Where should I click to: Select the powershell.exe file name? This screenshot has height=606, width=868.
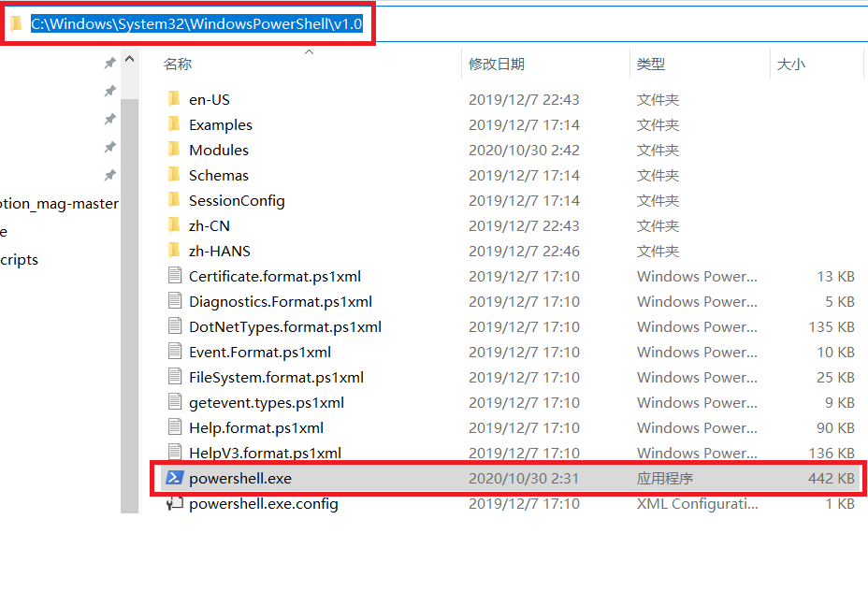(240, 478)
